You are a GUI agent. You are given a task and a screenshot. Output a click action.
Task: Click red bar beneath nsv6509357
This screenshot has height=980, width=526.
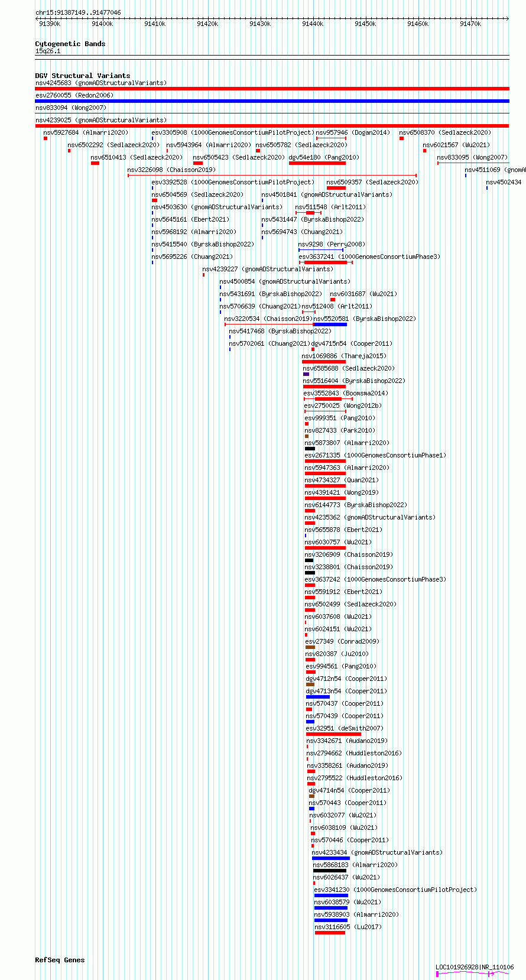click(336, 188)
